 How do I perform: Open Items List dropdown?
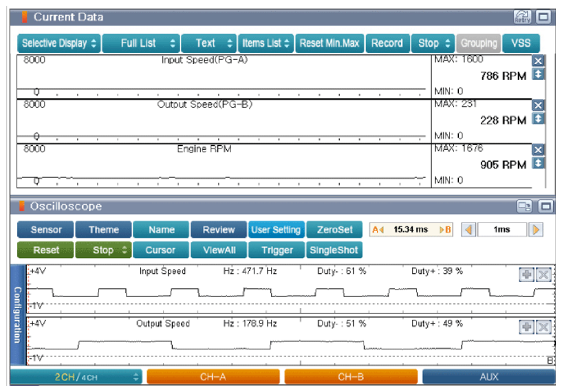[266, 43]
